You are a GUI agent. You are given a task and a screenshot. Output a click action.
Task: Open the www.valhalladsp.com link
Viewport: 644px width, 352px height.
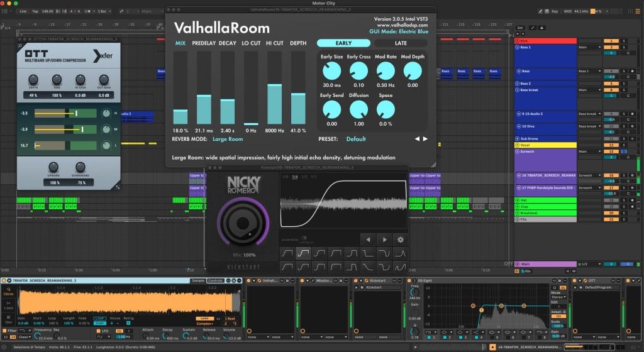(402, 25)
